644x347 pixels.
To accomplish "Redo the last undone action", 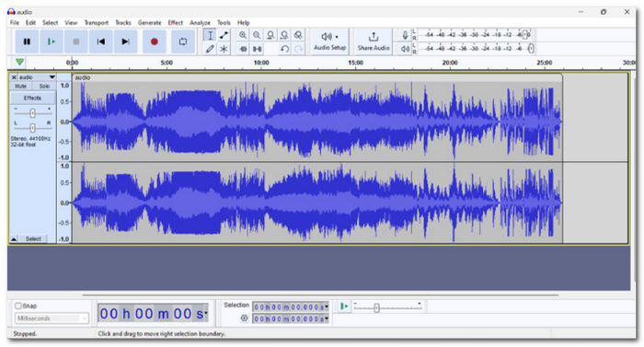I will pos(298,49).
